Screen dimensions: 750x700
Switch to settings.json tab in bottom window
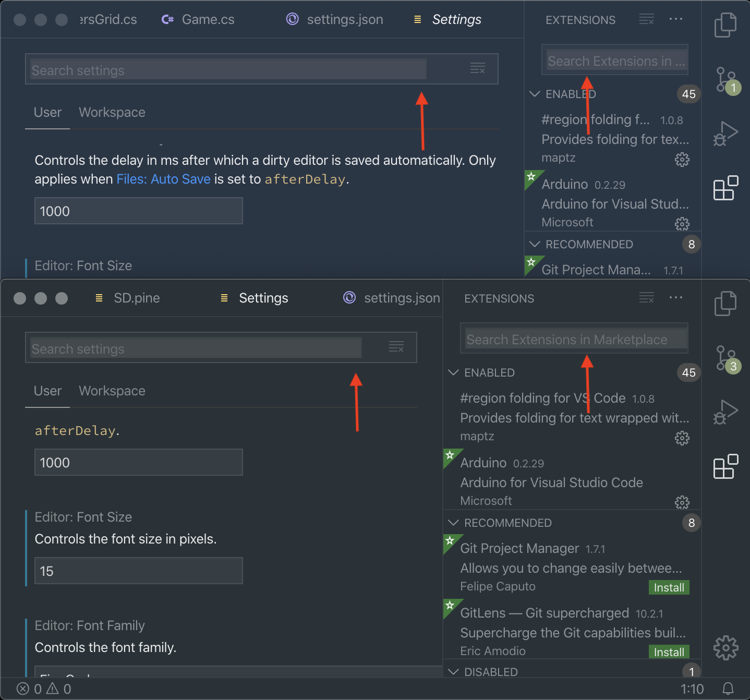(392, 298)
